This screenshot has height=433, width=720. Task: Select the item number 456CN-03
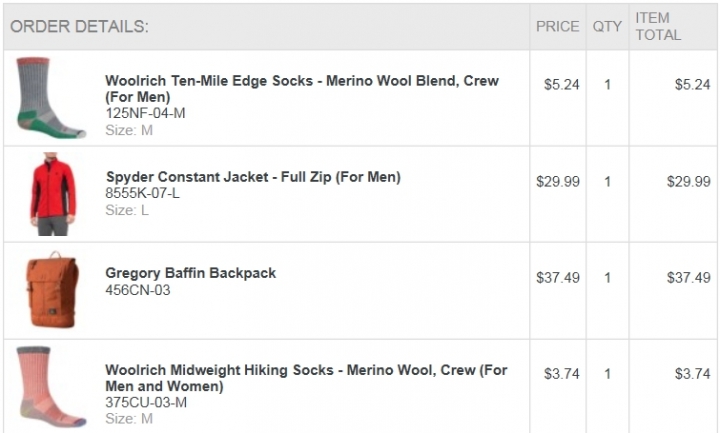pos(138,290)
